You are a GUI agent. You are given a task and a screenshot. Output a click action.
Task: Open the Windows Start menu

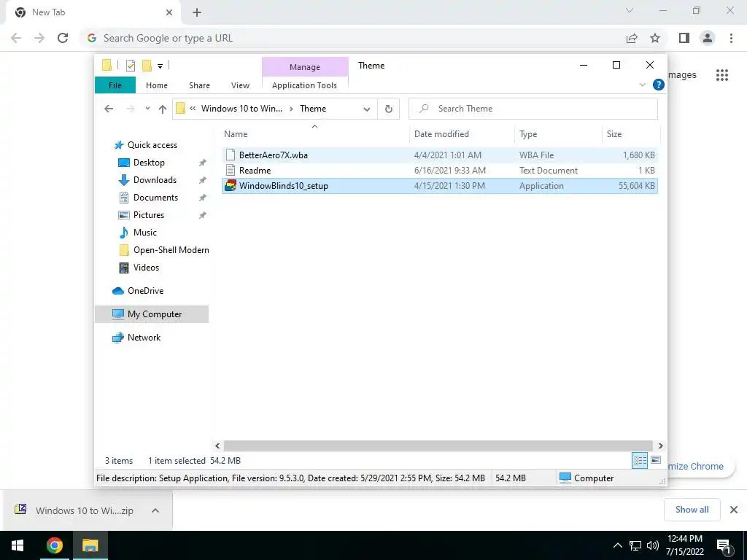point(18,545)
